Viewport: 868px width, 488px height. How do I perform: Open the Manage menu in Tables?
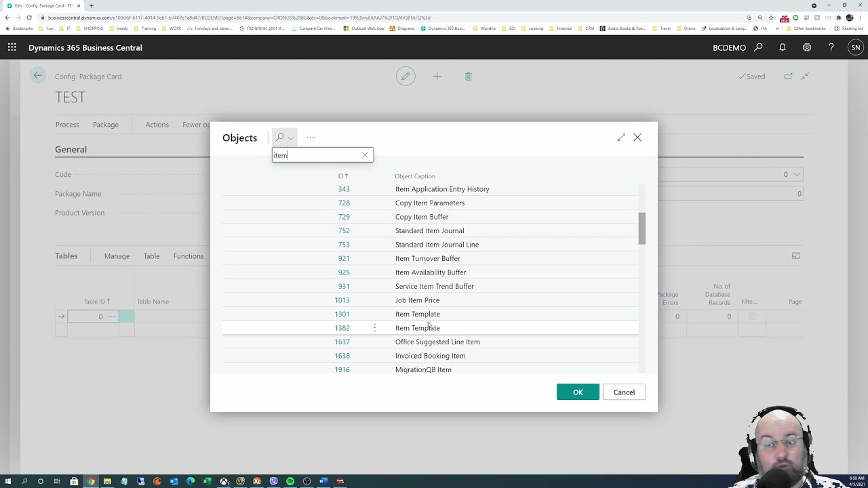[117, 256]
